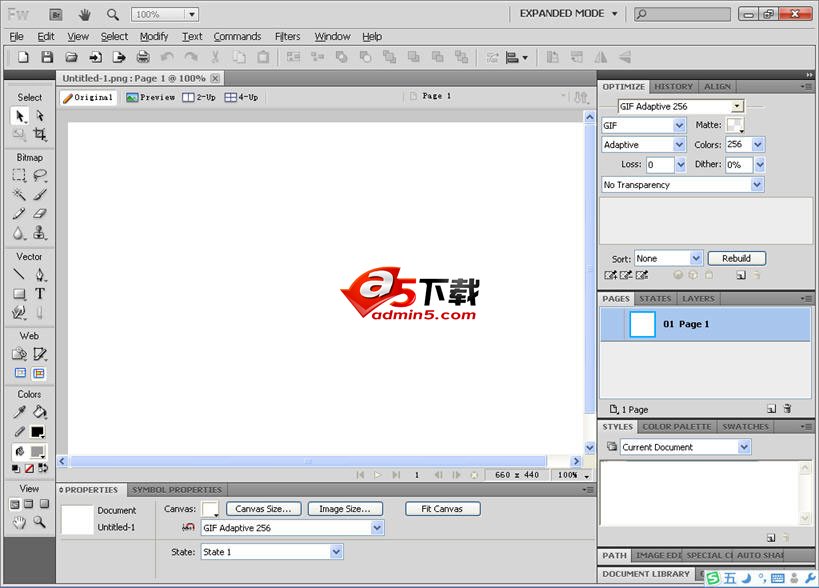Select the Pointer tool in Select section
819x588 pixels.
coord(19,116)
